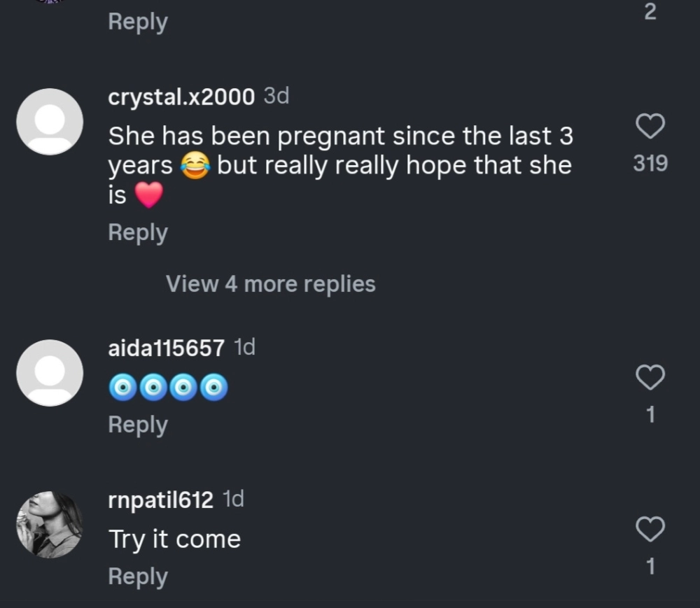Reply to aida115657's emoji comment

coord(138,425)
